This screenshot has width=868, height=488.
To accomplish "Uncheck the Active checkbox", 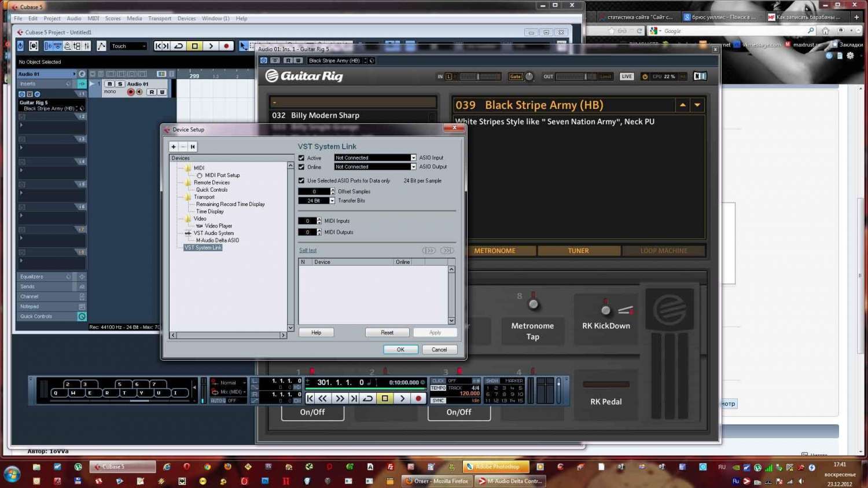I will click(301, 157).
